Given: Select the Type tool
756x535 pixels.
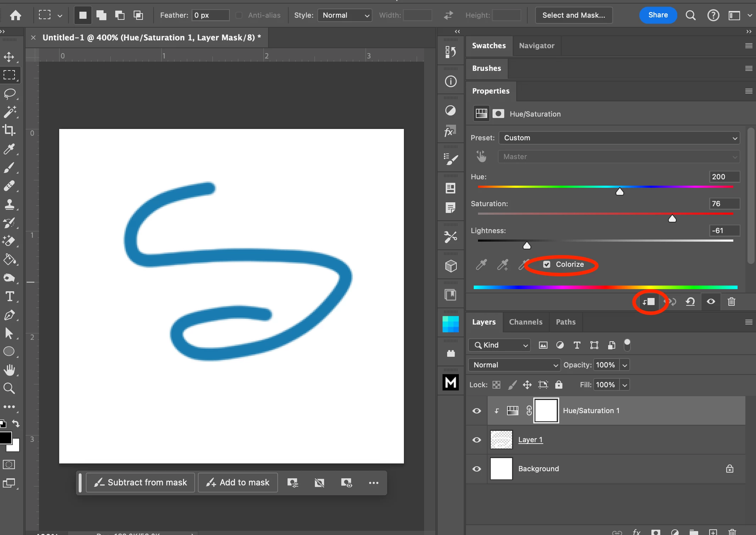Looking at the screenshot, I should [x=10, y=297].
